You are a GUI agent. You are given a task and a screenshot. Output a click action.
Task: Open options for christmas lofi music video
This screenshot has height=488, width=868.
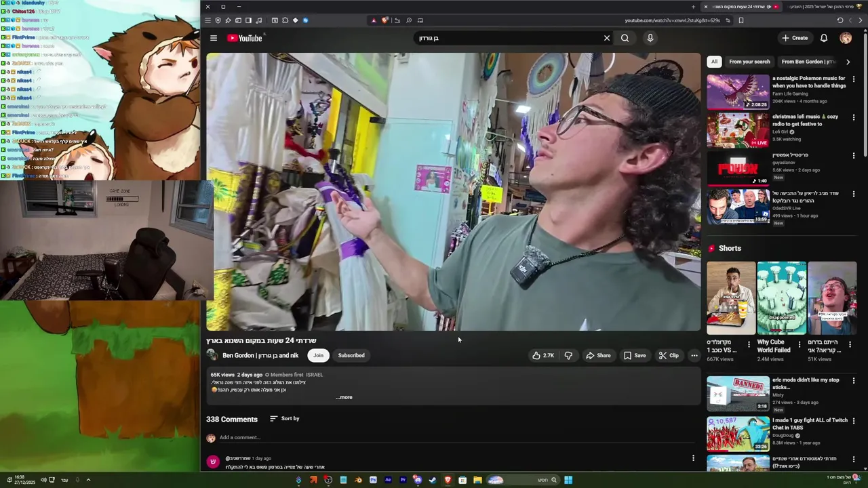point(854,117)
